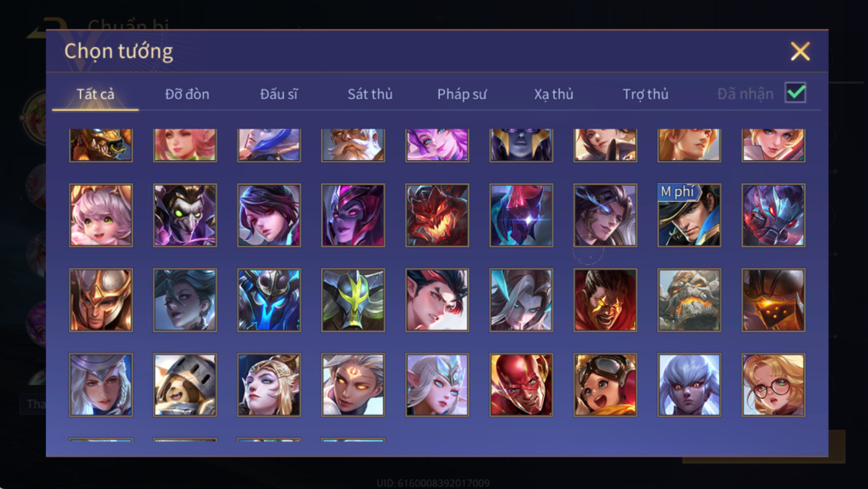Close the Chọn tướng dialog
This screenshot has width=868, height=489.
800,52
